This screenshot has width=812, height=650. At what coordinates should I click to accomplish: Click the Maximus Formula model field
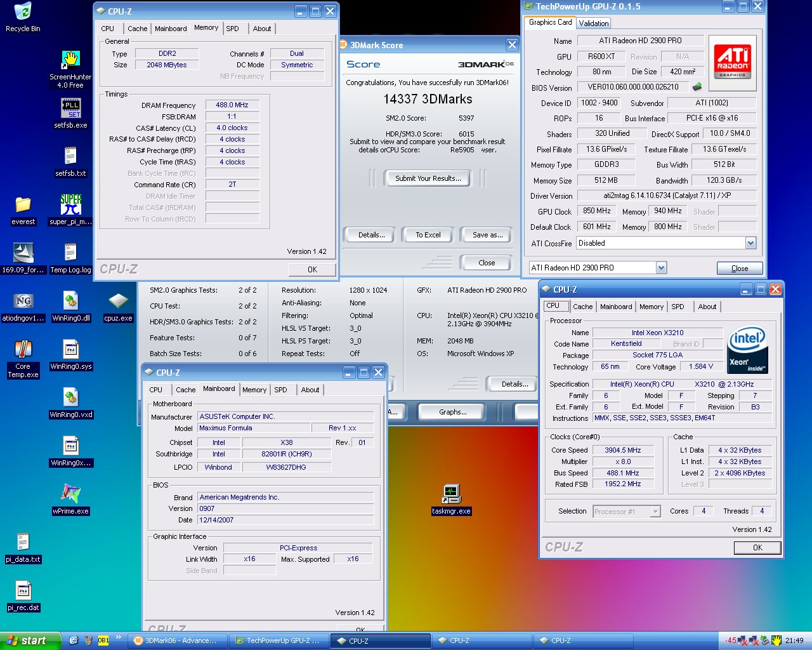254,428
